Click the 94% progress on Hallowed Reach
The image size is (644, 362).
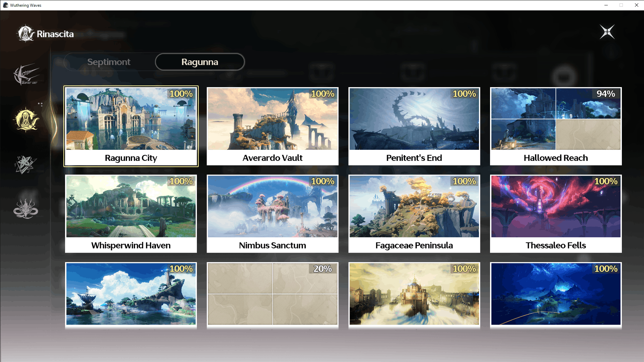606,94
